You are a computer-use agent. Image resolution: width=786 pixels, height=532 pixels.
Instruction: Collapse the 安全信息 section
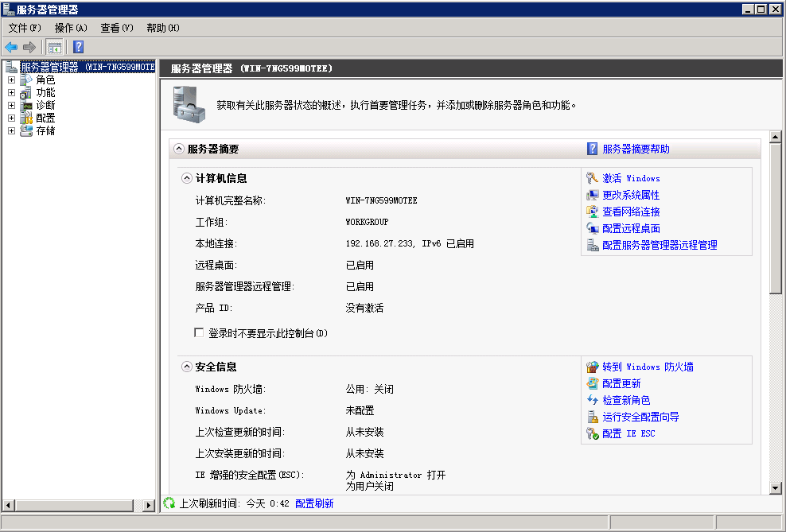point(186,367)
